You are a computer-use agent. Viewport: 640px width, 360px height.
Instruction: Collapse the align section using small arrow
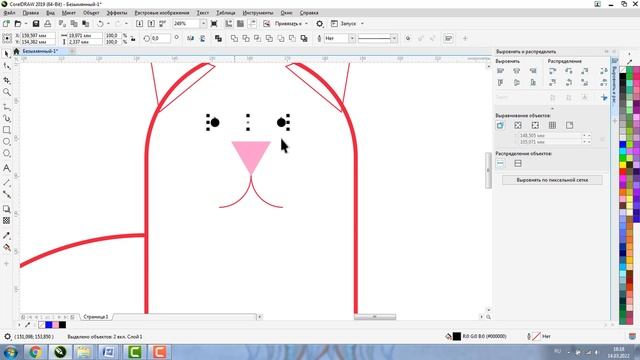pos(552,109)
